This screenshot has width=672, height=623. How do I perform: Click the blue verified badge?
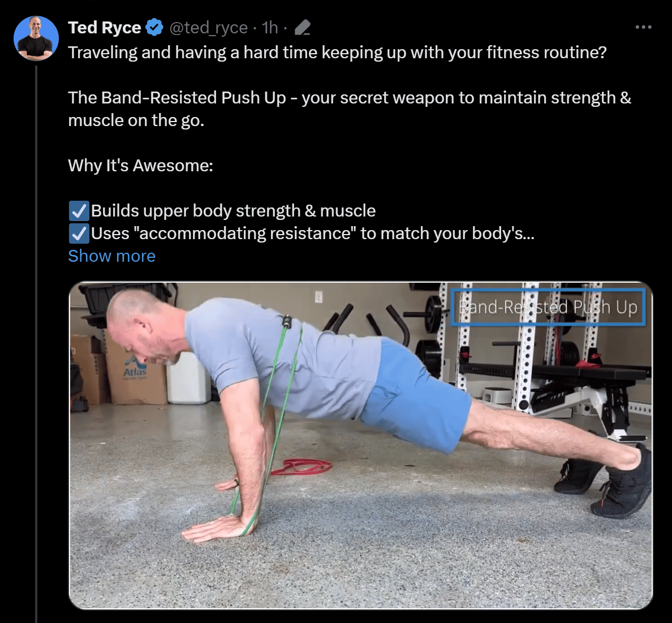coord(154,28)
